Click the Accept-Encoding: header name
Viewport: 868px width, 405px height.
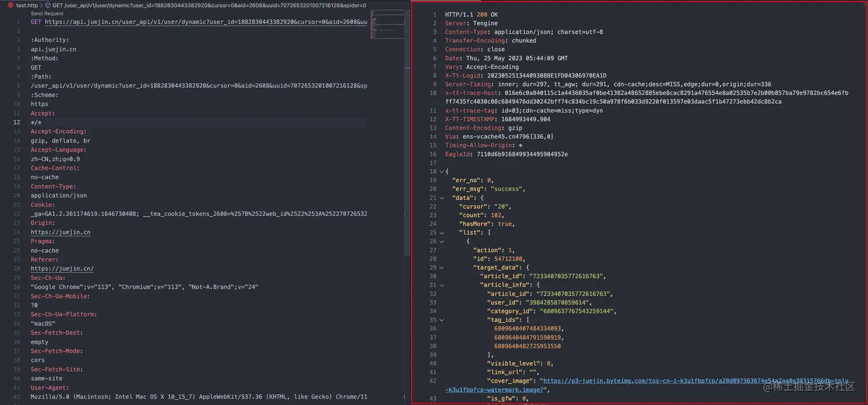(59, 131)
